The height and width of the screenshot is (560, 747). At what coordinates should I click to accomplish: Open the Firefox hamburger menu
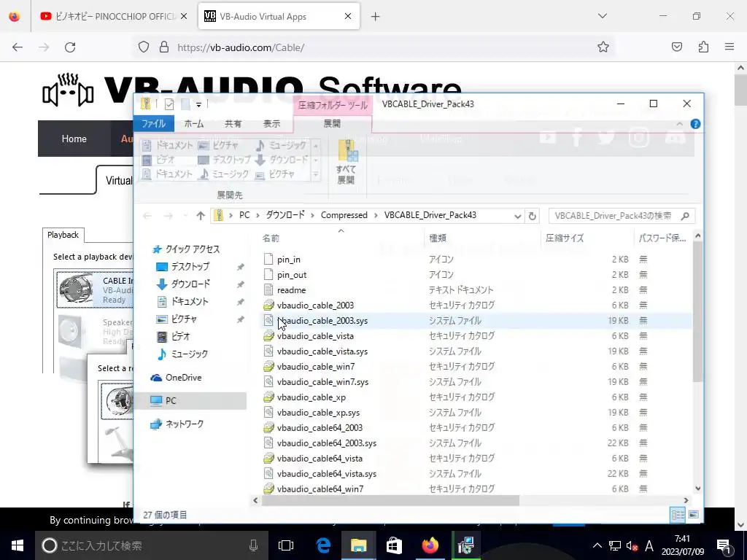coord(729,47)
